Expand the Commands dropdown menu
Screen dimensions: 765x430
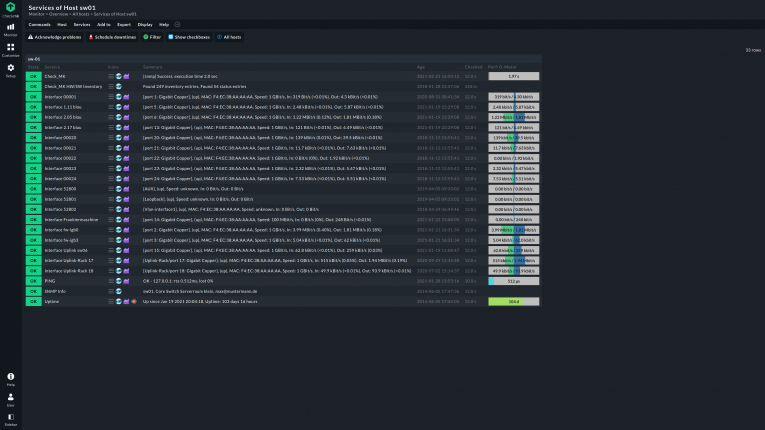pyautogui.click(x=40, y=23)
